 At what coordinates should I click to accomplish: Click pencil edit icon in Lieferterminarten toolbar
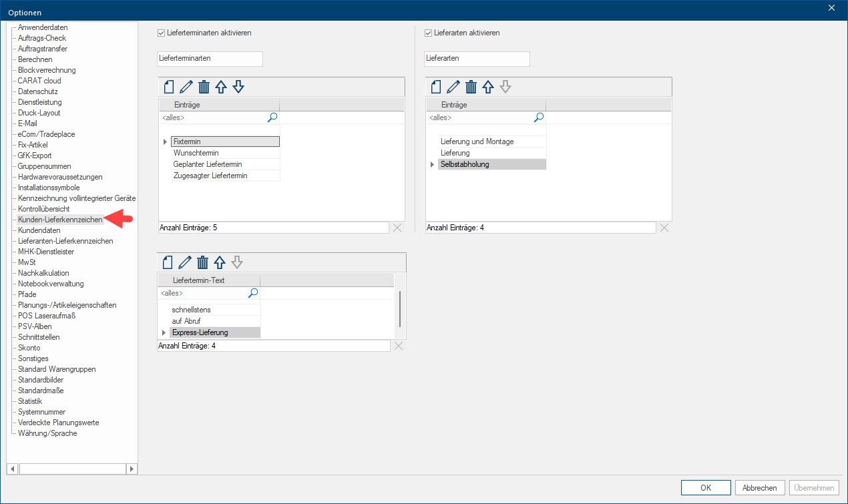click(x=186, y=87)
